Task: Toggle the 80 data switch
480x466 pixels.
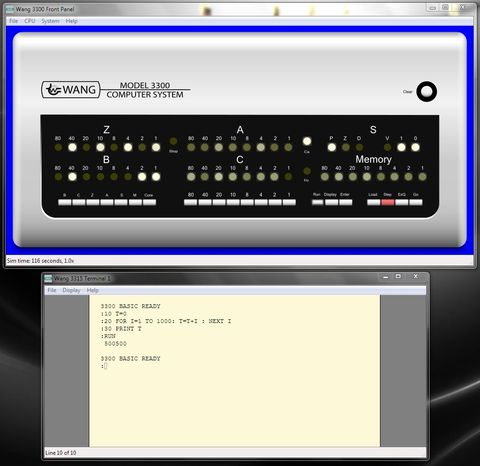Action: 191,202
